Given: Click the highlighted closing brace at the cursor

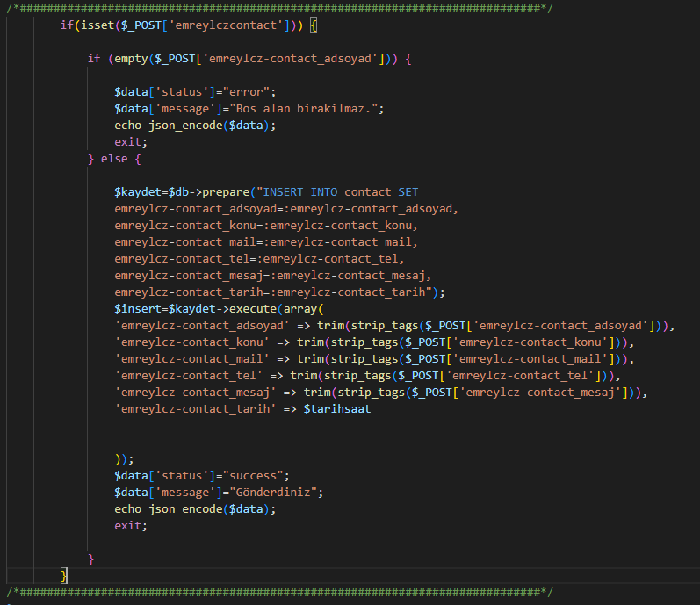Looking at the screenshot, I should point(64,576).
